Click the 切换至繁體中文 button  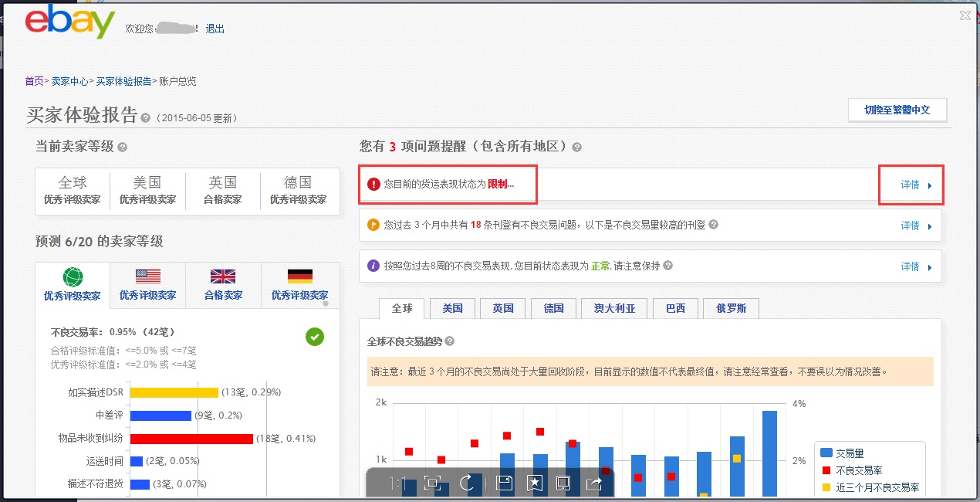coord(897,110)
